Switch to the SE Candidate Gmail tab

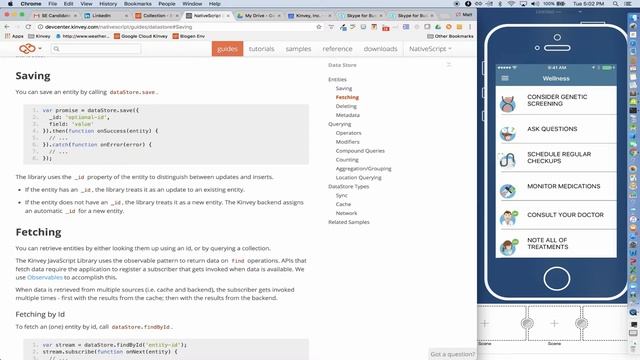click(55, 16)
